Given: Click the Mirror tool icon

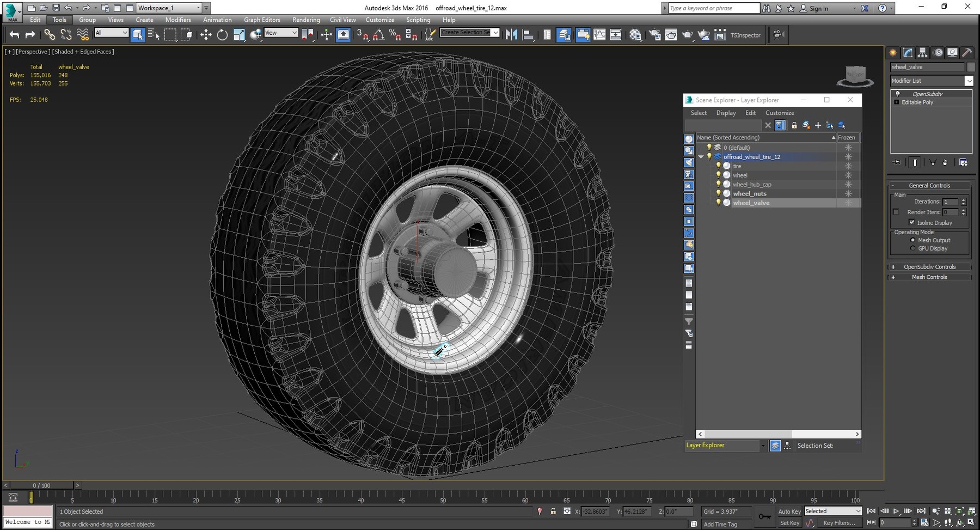Looking at the screenshot, I should (x=511, y=35).
